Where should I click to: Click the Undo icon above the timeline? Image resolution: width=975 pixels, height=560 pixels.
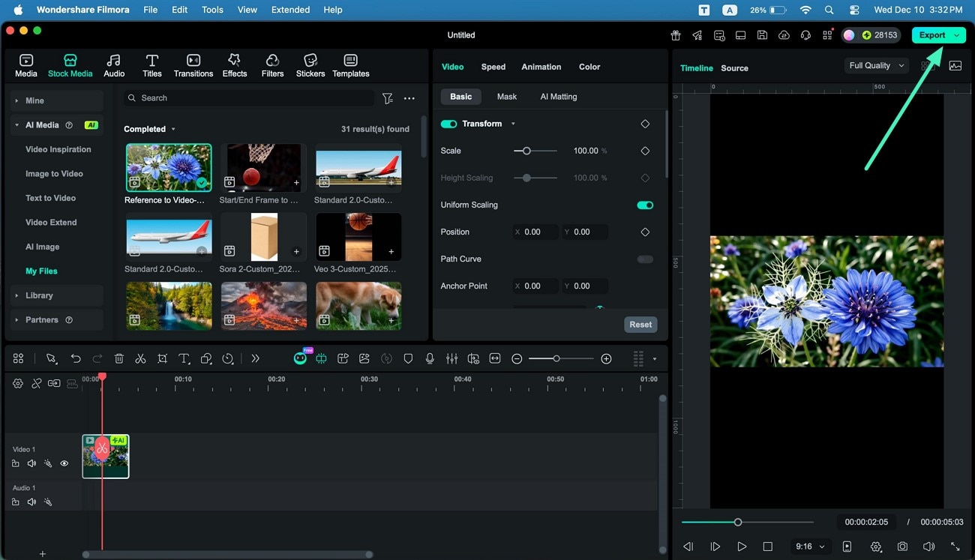tap(76, 358)
